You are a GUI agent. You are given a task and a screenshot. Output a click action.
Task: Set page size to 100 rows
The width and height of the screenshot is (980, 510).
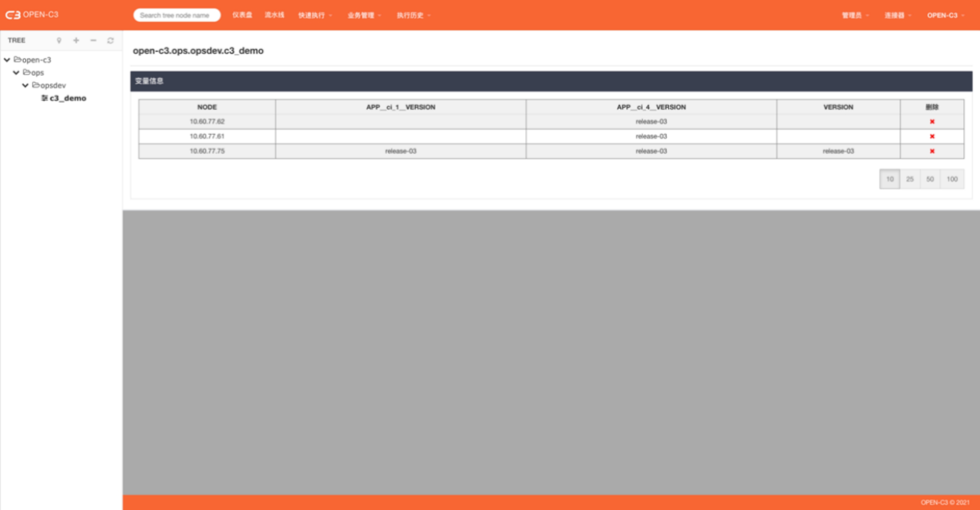[952, 179]
